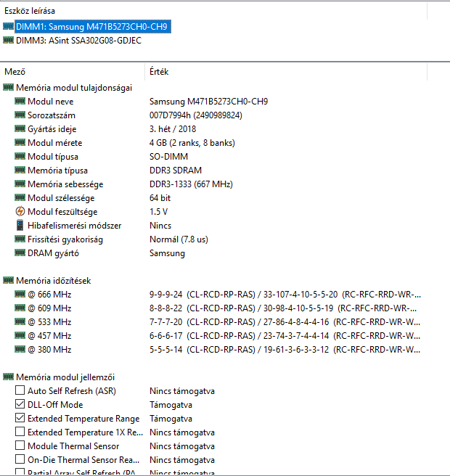Click the Érték column header

(286, 72)
